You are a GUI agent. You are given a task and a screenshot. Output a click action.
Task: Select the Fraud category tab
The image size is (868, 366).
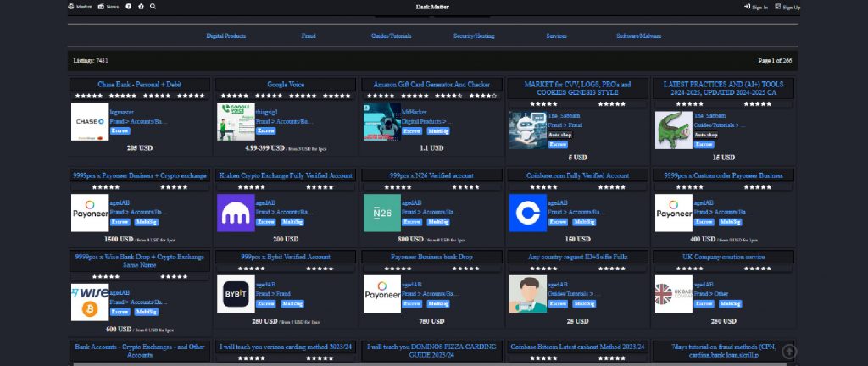click(x=309, y=36)
